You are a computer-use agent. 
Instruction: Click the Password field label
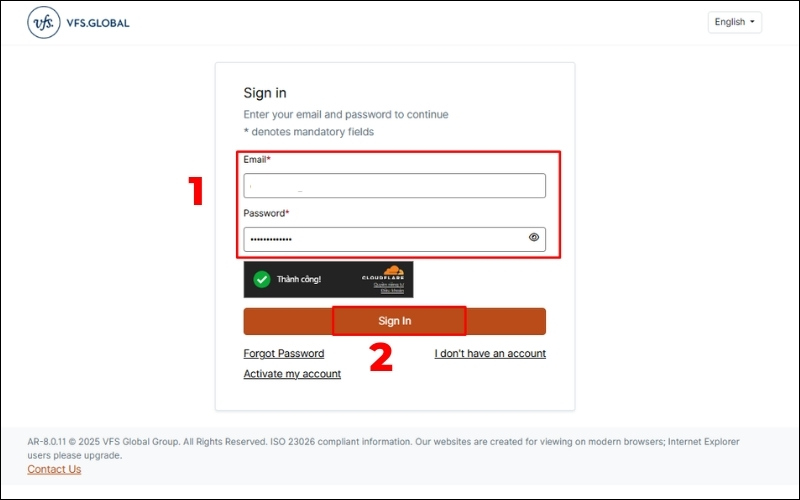264,213
